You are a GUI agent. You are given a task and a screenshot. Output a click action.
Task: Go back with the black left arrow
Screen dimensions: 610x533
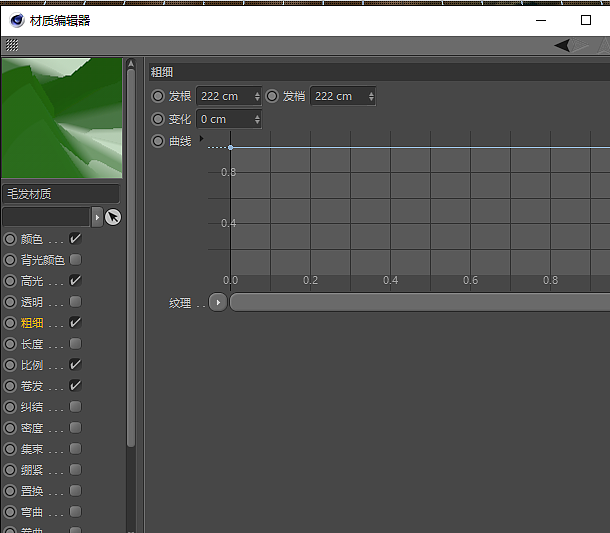point(562,45)
